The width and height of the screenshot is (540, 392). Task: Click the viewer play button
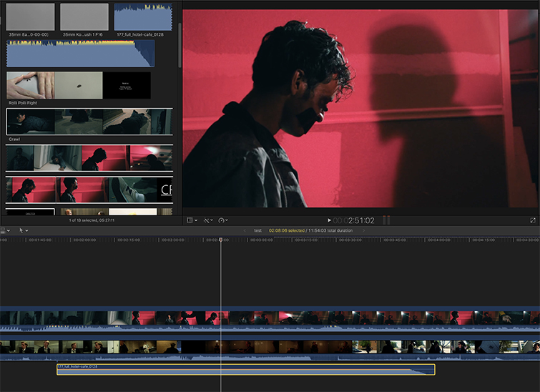(x=329, y=220)
